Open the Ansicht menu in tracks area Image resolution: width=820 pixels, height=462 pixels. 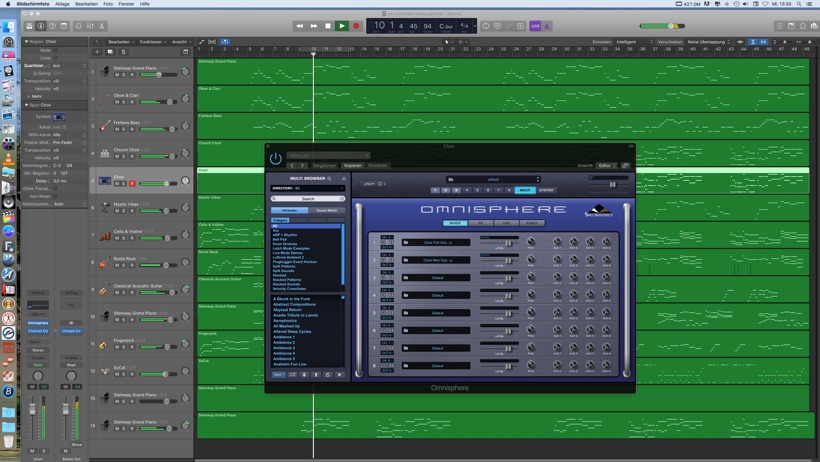(181, 42)
